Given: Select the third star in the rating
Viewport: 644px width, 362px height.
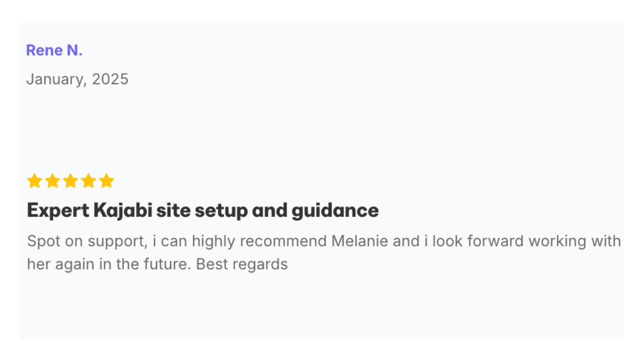Looking at the screenshot, I should [70, 181].
